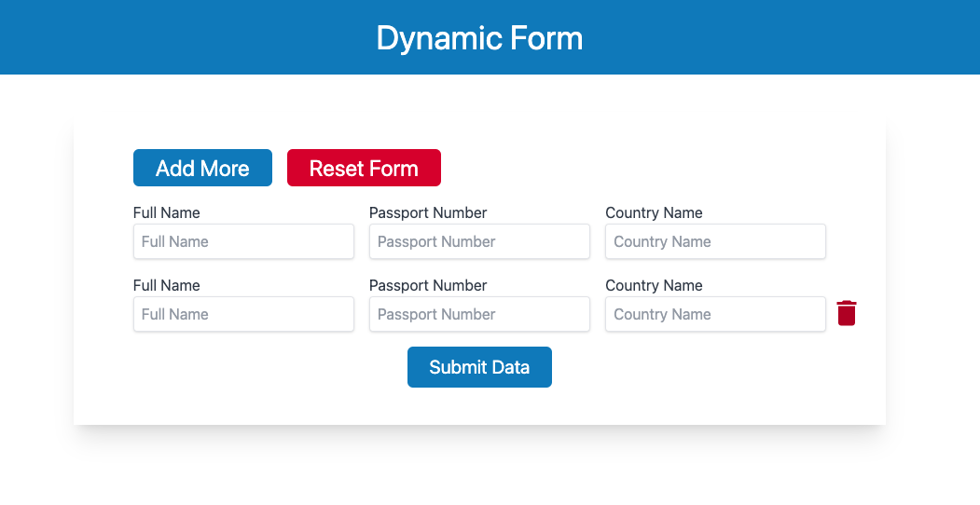Select the second row Country Name field

tap(715, 314)
